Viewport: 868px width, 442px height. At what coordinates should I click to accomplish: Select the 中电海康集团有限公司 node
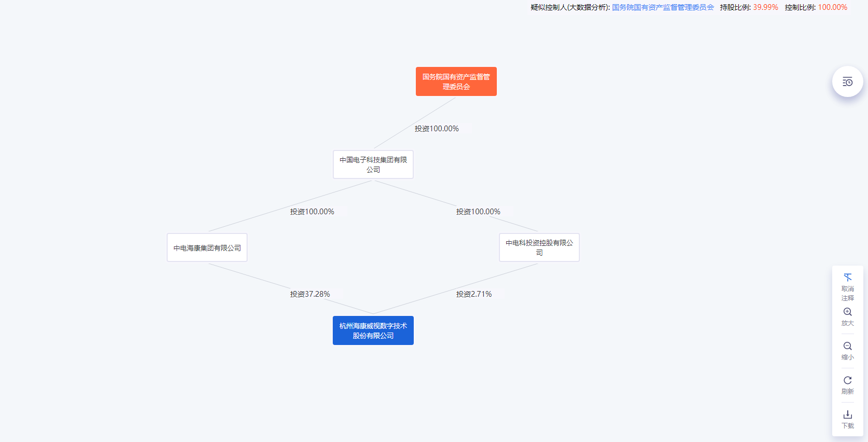(x=207, y=247)
